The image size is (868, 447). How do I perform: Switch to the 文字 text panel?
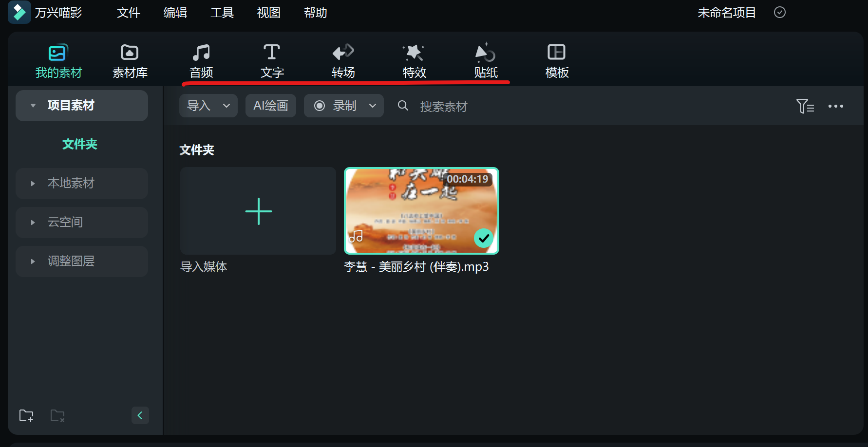pos(271,60)
